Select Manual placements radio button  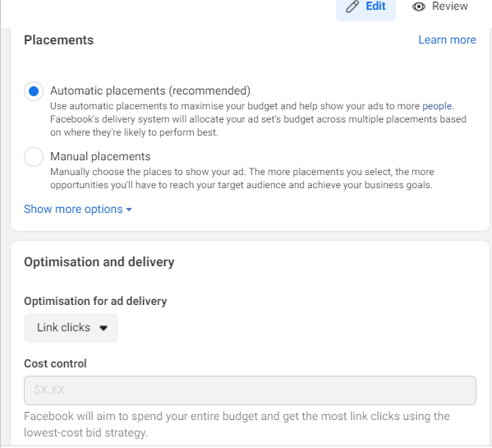(x=34, y=157)
